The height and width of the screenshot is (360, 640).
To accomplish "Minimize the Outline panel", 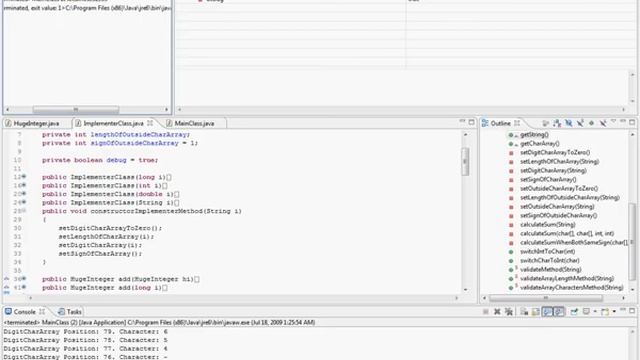I will 623,122.
